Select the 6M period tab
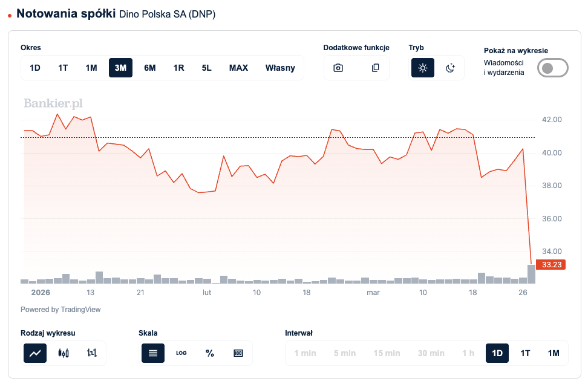The height and width of the screenshot is (384, 588). (149, 68)
